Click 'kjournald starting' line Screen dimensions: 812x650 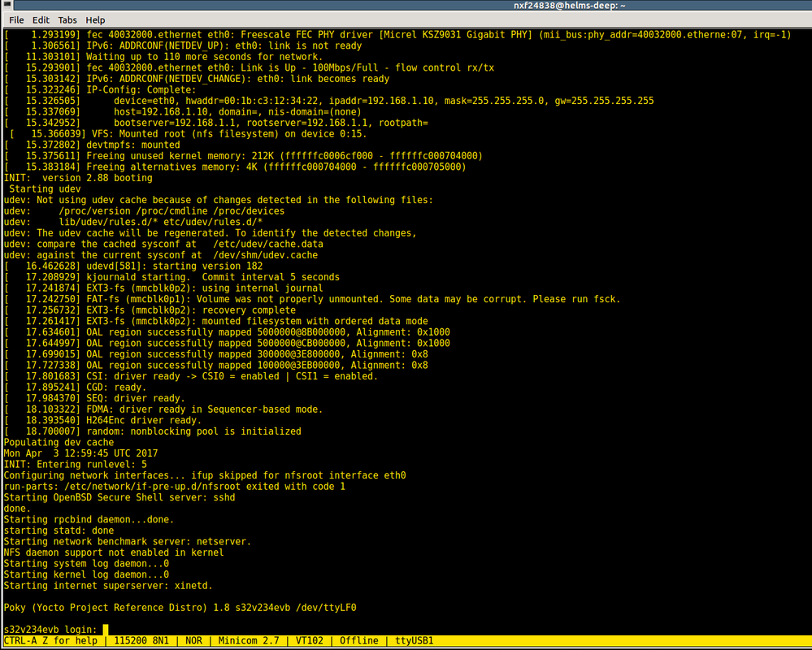tap(172, 277)
